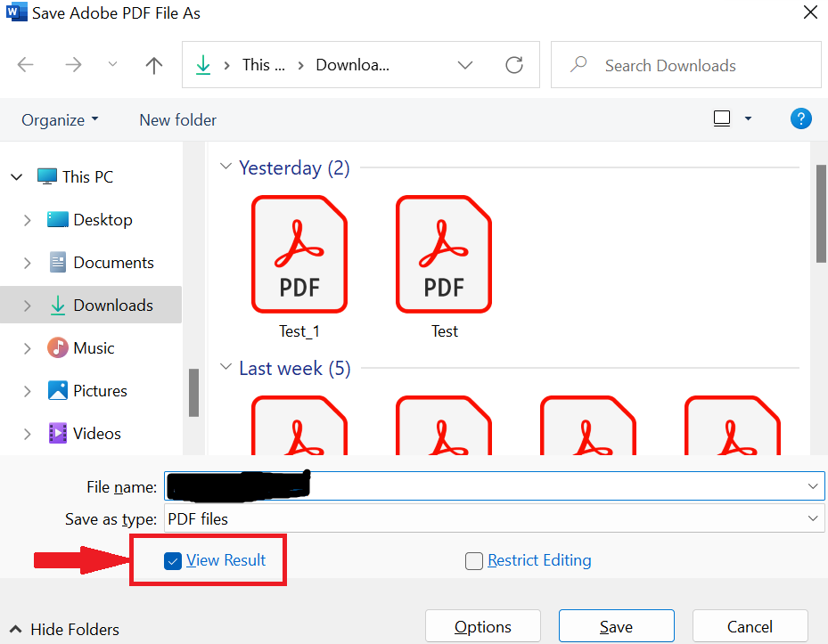Click New folder to create a folder
Screen dimensions: 828x644
[177, 119]
